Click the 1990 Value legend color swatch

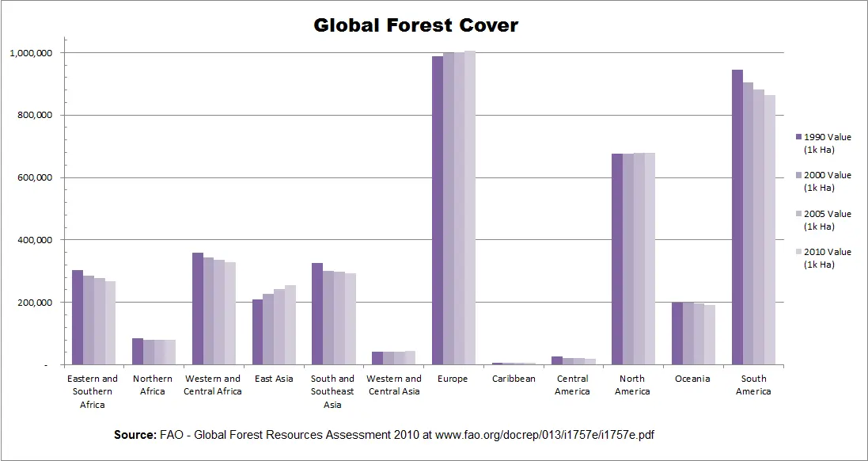coord(799,137)
